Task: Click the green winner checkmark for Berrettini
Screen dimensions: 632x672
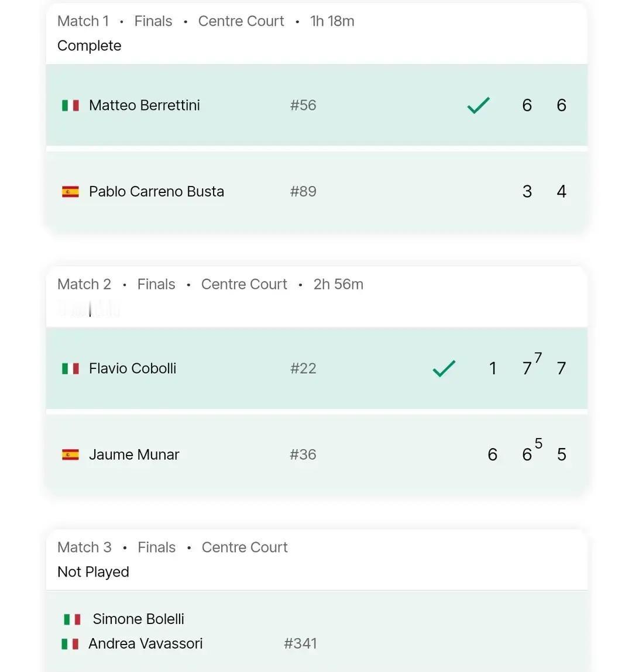Action: click(479, 105)
